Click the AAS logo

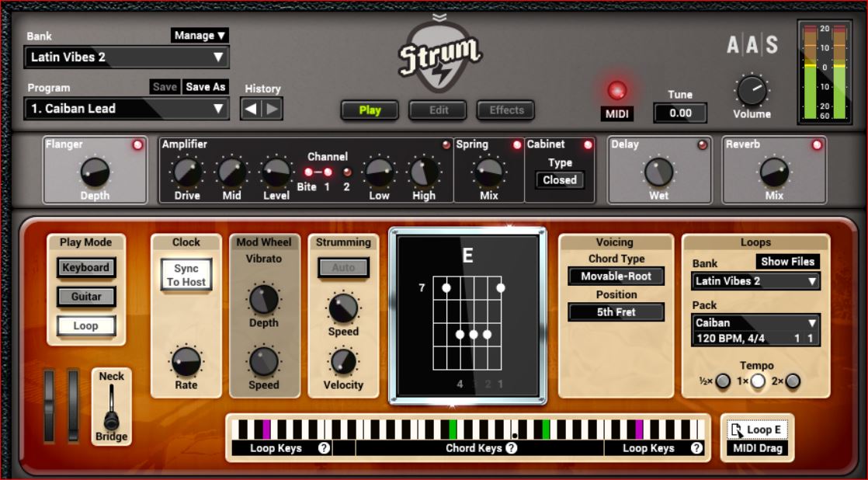pos(752,44)
